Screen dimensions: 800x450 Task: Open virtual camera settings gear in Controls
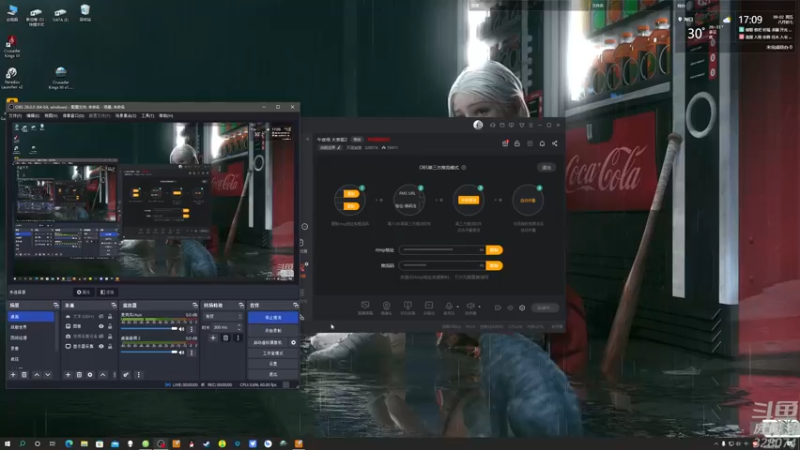point(293,342)
